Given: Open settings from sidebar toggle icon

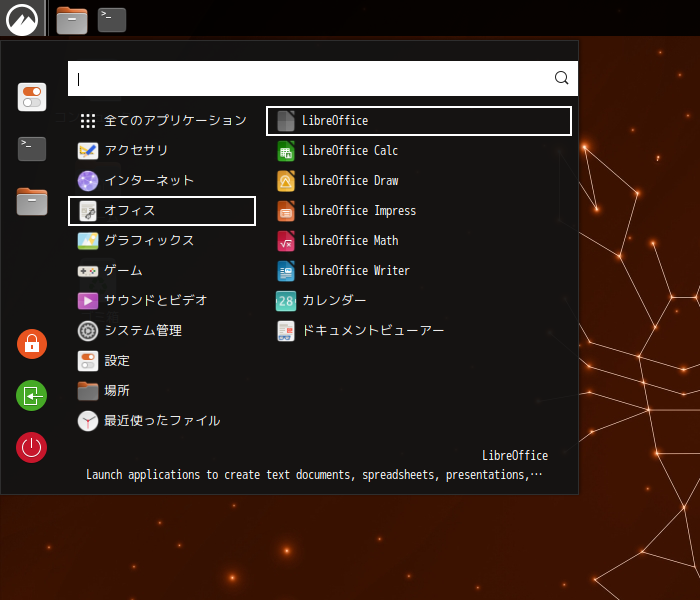Looking at the screenshot, I should [32, 97].
